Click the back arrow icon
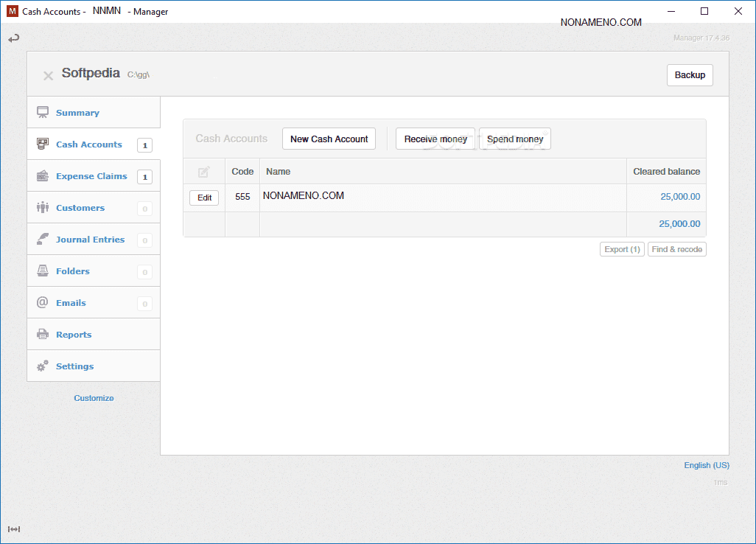 [x=13, y=38]
